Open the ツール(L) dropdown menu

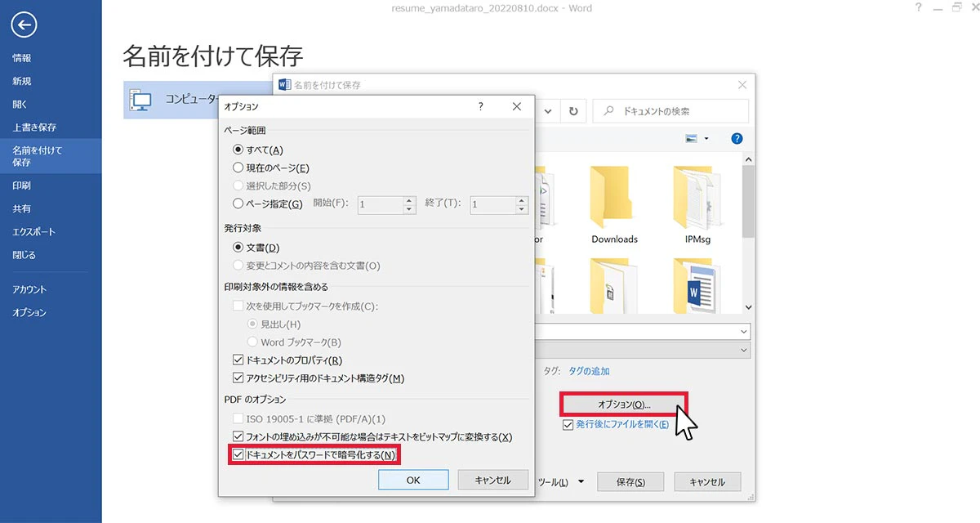[561, 482]
